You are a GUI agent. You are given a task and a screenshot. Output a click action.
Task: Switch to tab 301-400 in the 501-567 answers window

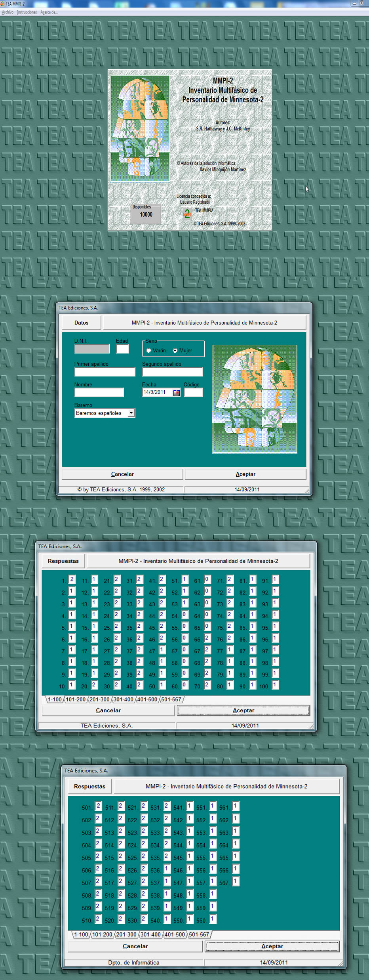pyautogui.click(x=150, y=934)
